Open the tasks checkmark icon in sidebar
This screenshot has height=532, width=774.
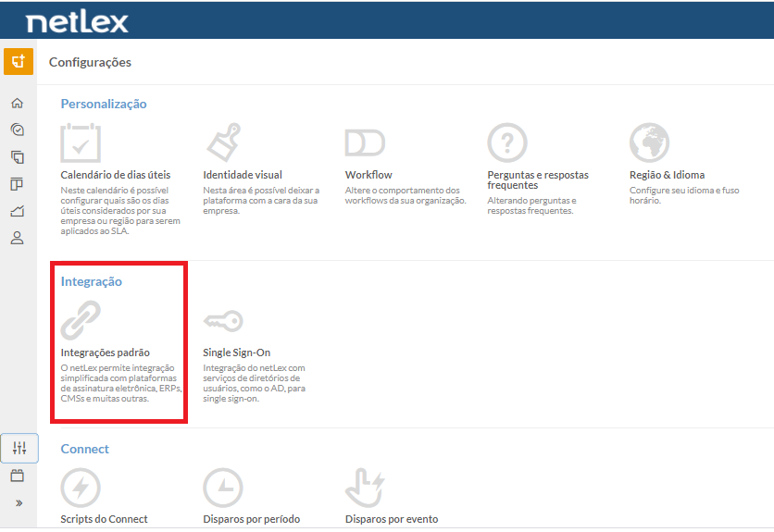[18, 130]
